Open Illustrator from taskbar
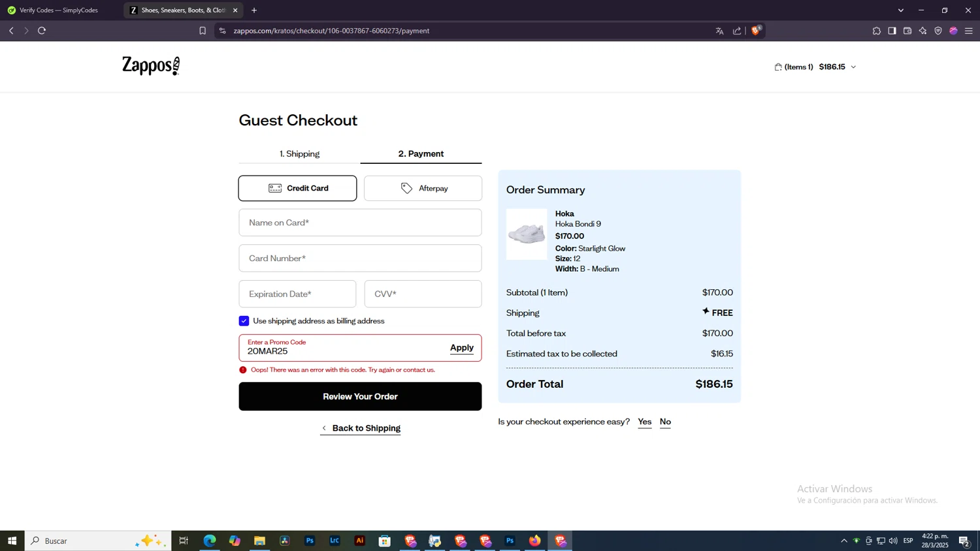Image resolution: width=980 pixels, height=551 pixels. coord(360,541)
